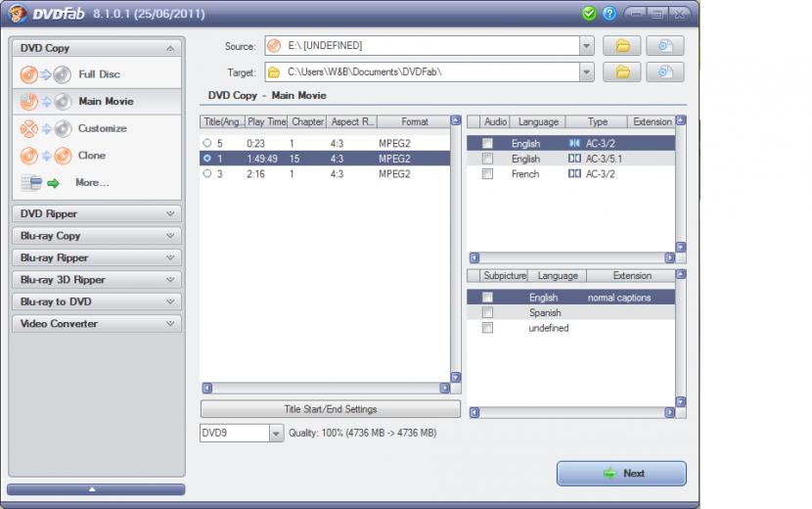Expand the DVD Ripper section

(97, 213)
